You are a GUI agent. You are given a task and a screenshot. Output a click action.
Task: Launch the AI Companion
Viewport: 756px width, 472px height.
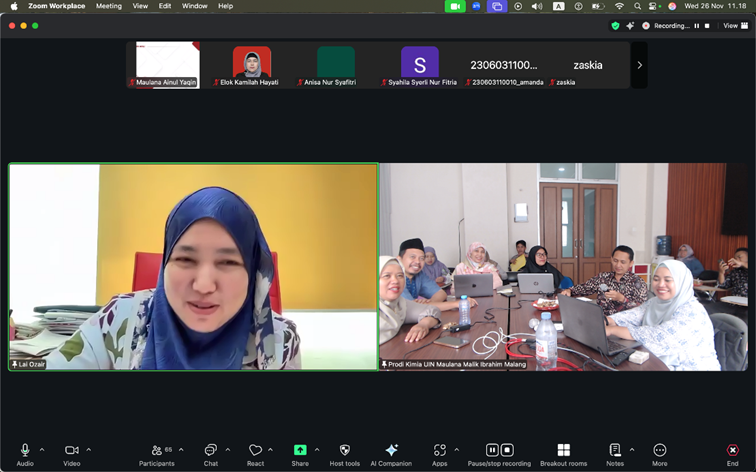click(391, 450)
